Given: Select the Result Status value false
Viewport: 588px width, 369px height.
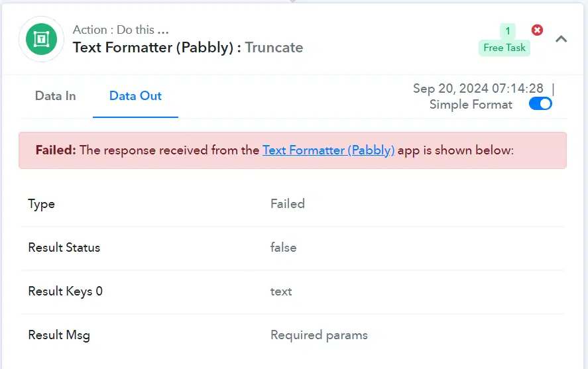Looking at the screenshot, I should tap(284, 248).
